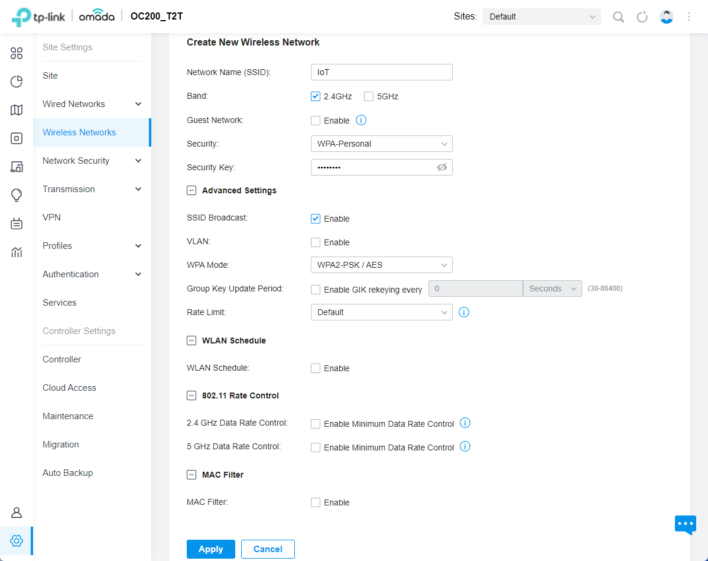Click the Apply button
This screenshot has height=561, width=708.
tap(211, 549)
